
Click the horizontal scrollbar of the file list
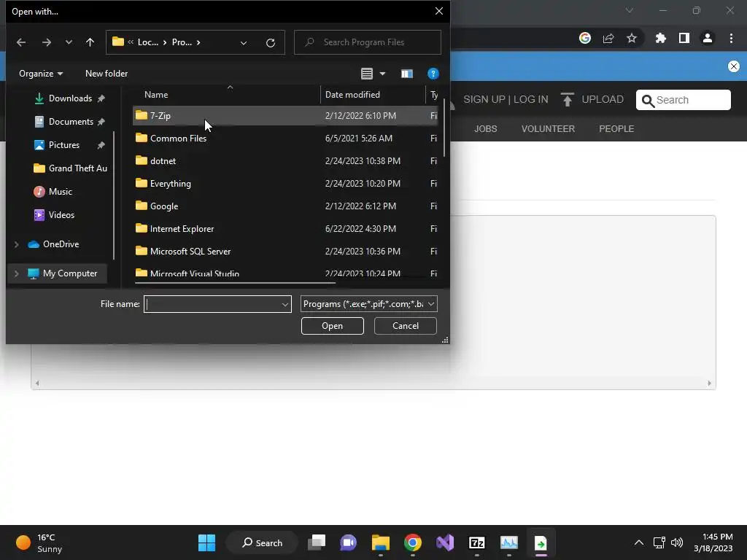point(236,283)
